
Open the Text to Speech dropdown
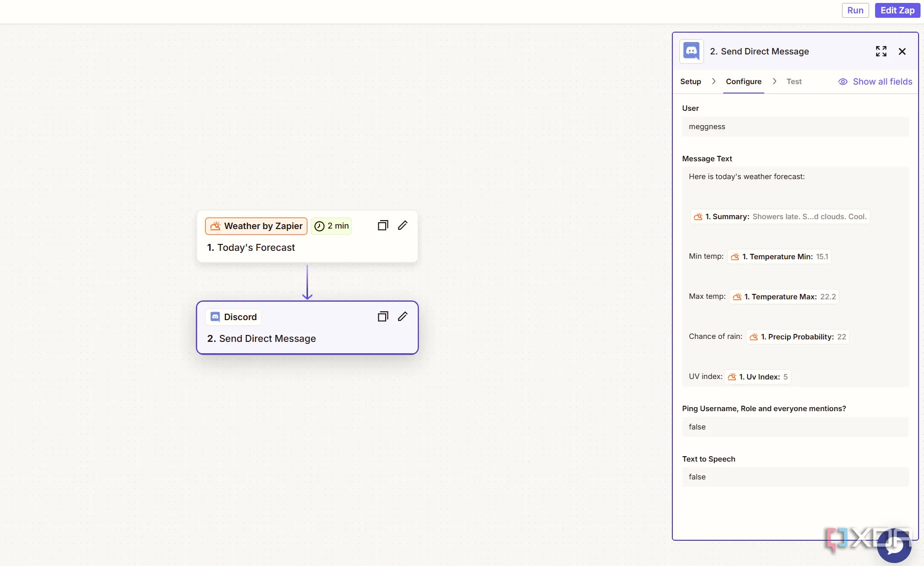795,477
